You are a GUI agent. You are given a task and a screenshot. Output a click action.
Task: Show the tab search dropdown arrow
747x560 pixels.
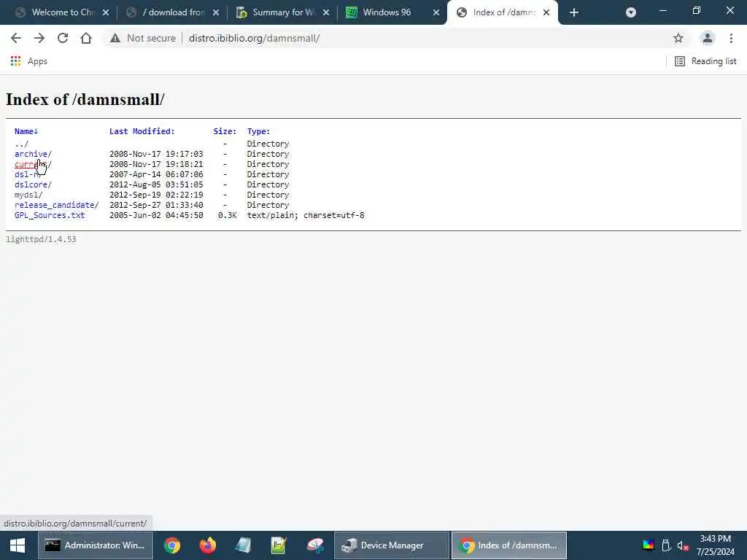(630, 12)
